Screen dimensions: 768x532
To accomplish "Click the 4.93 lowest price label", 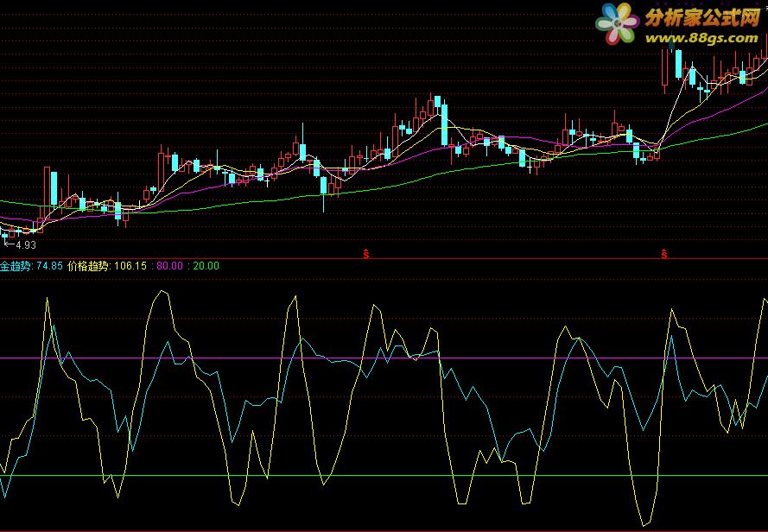I will click(25, 245).
